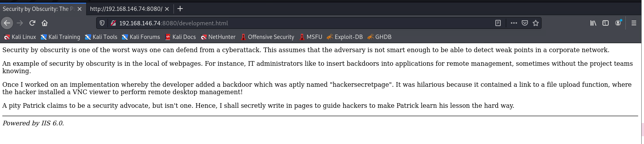Open the Offensive Security bookmark
The width and height of the screenshot is (644, 144).
click(267, 37)
